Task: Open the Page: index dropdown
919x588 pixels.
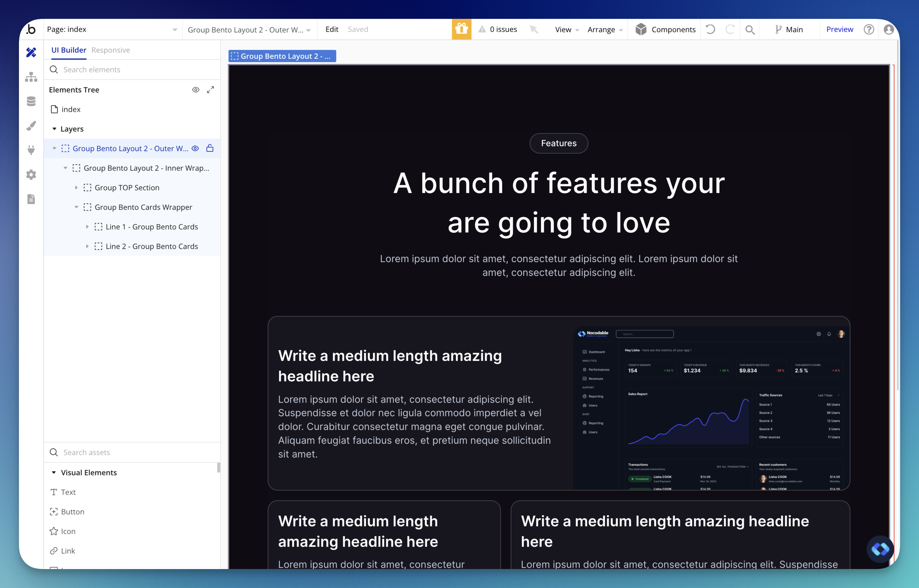Action: [x=113, y=29]
